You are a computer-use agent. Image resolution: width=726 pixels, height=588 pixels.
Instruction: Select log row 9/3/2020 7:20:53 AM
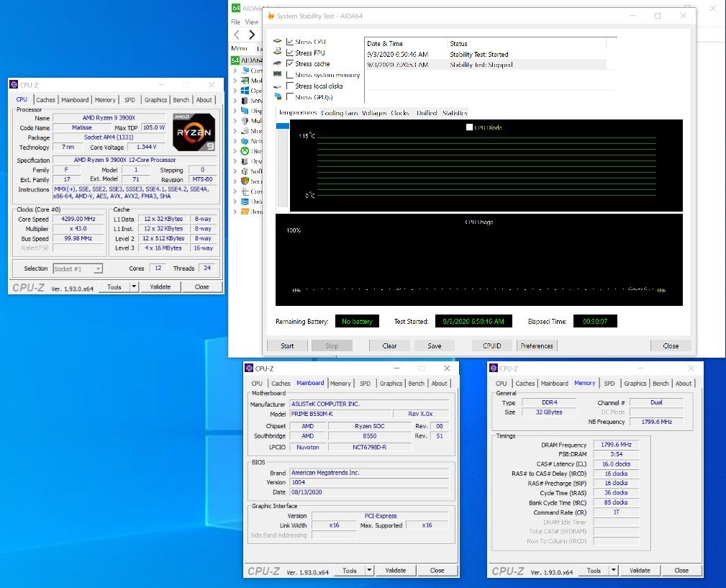pyautogui.click(x=485, y=65)
